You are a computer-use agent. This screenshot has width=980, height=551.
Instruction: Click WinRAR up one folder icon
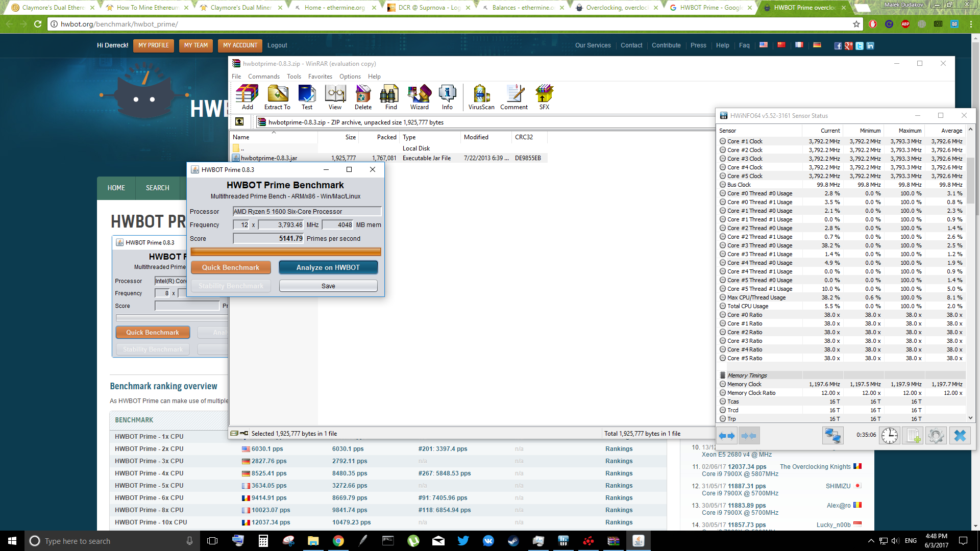(239, 122)
